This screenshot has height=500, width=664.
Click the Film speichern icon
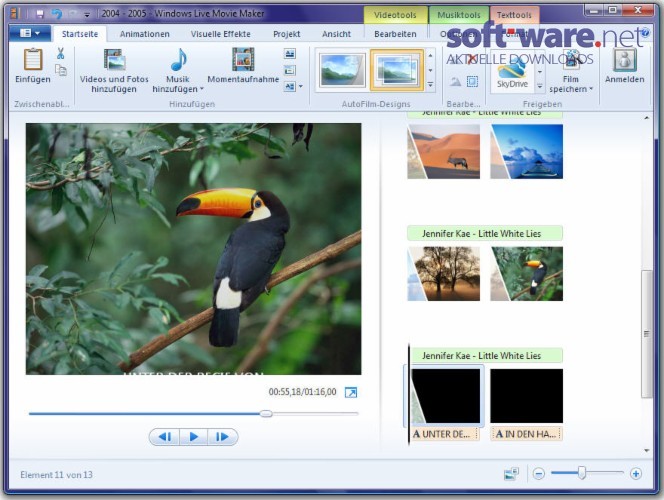pos(571,61)
